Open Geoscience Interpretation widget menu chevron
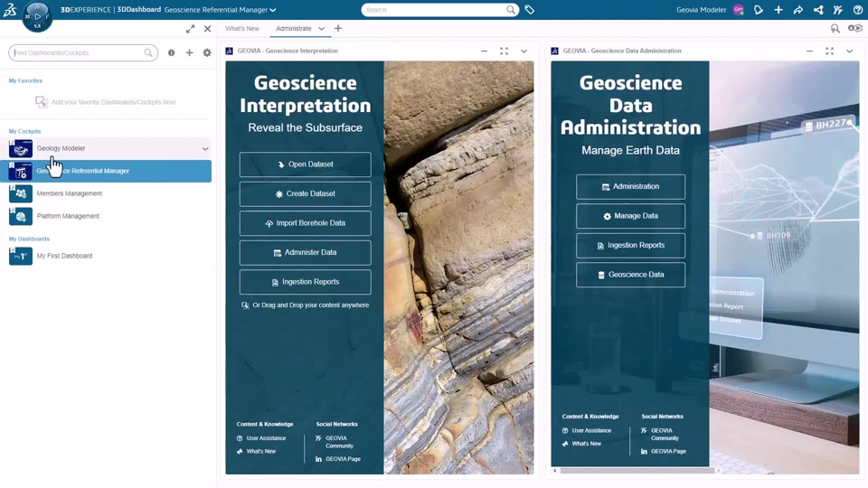 coord(524,51)
